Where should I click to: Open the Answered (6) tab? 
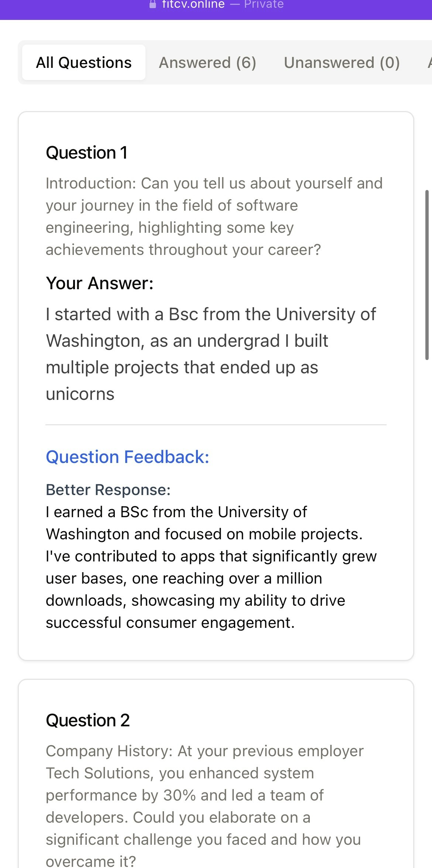(208, 63)
